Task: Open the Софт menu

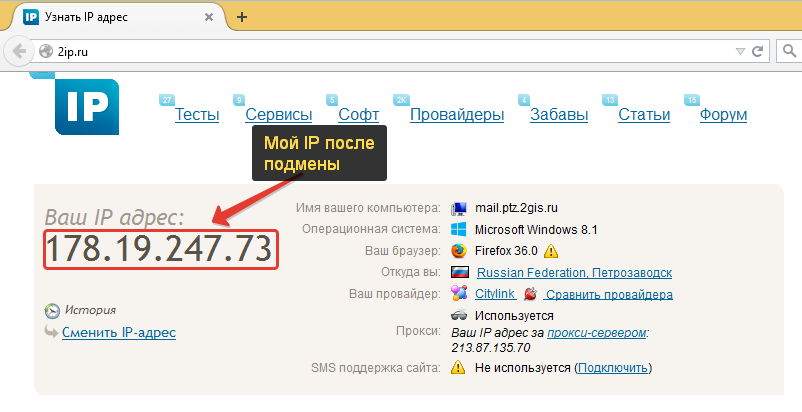Action: click(359, 115)
